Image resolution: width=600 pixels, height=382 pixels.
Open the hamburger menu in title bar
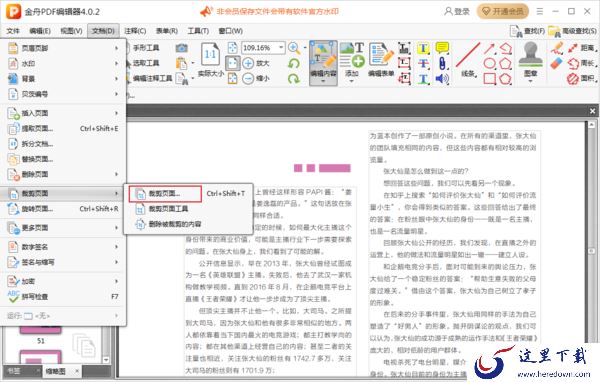(540, 11)
